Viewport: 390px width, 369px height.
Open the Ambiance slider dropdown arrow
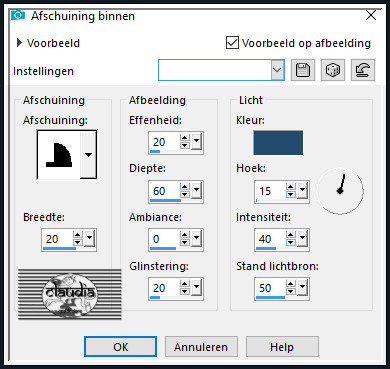pyautogui.click(x=196, y=239)
